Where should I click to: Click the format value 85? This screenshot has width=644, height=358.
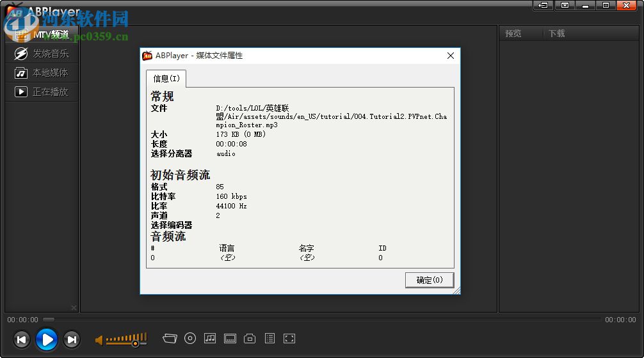(220, 187)
